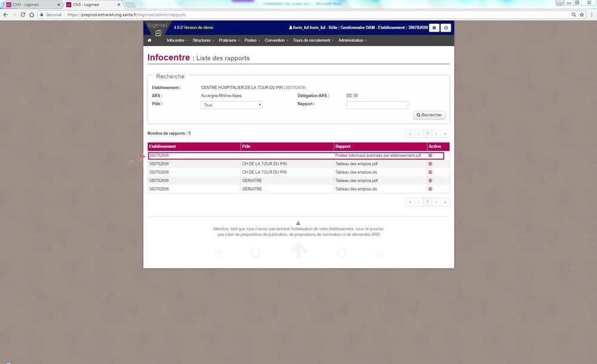597x364 pixels.
Task: Open action icon for GERIATRE Tableau des emplois.xls
Action: pos(430,189)
